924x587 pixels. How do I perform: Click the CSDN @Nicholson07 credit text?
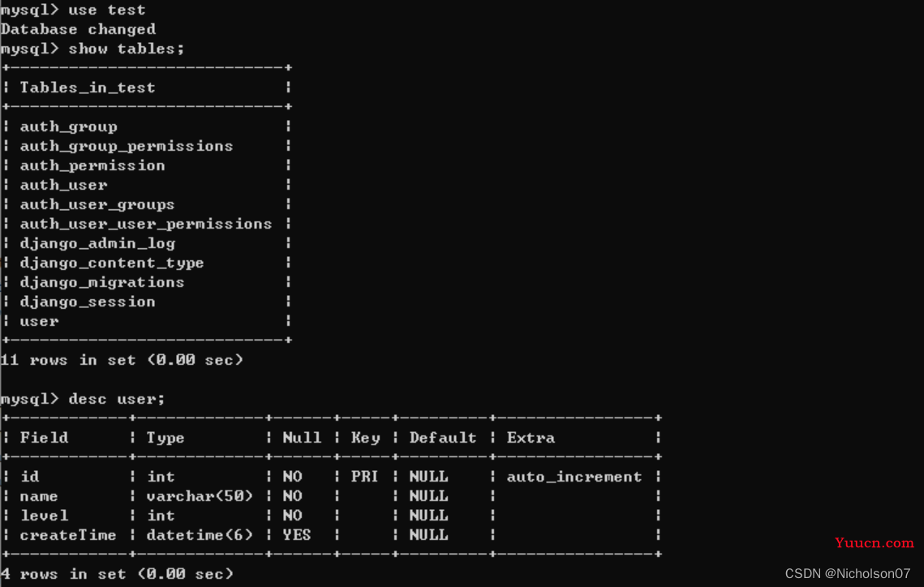pyautogui.click(x=848, y=573)
